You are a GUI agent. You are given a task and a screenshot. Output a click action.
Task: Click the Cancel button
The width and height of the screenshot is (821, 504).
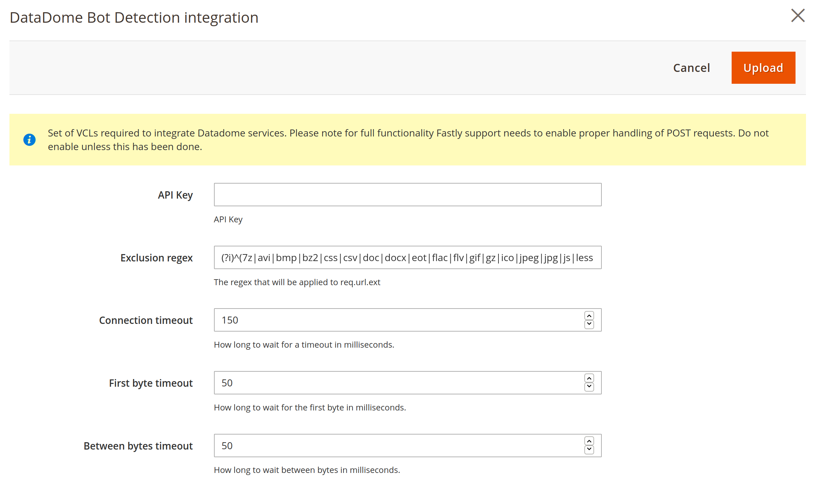tap(691, 68)
